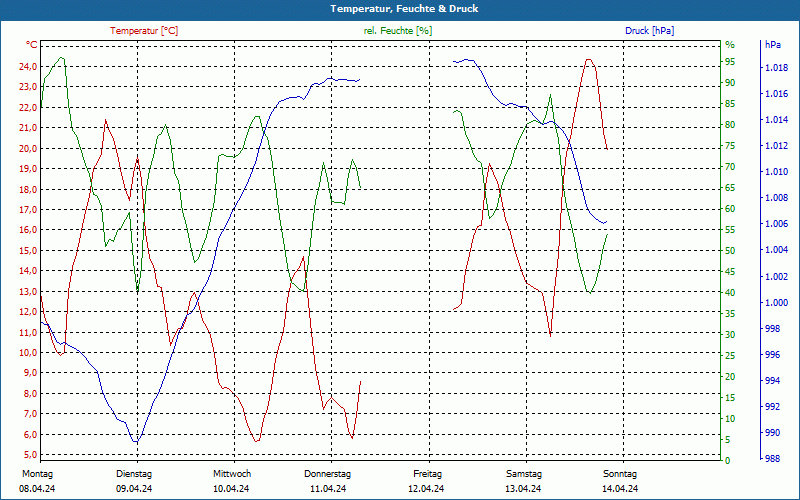Screen dimensions: 800x500
Task: Click the 'Freitag' day label
Action: tap(428, 474)
